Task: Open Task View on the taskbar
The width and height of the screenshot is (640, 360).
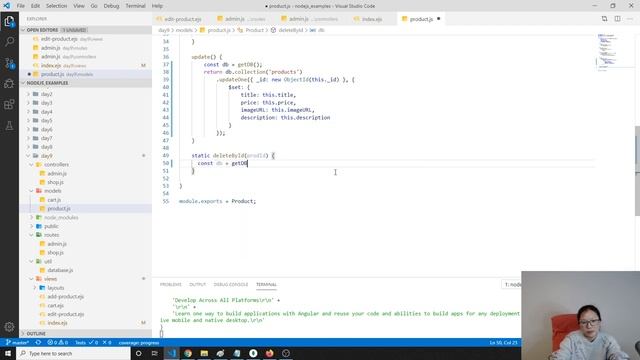Action: [155, 353]
